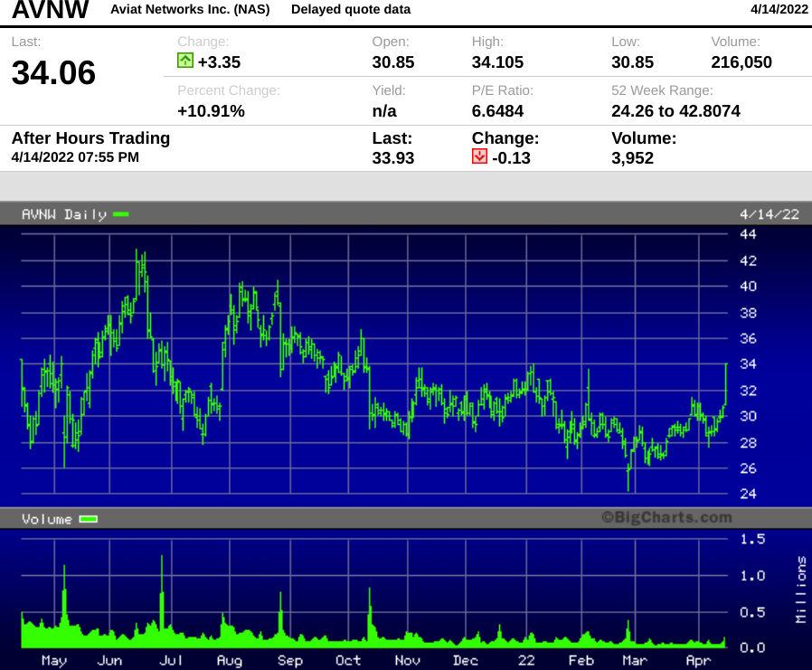Image resolution: width=812 pixels, height=670 pixels.
Task: Click the last price 34.06
Action: tap(53, 72)
